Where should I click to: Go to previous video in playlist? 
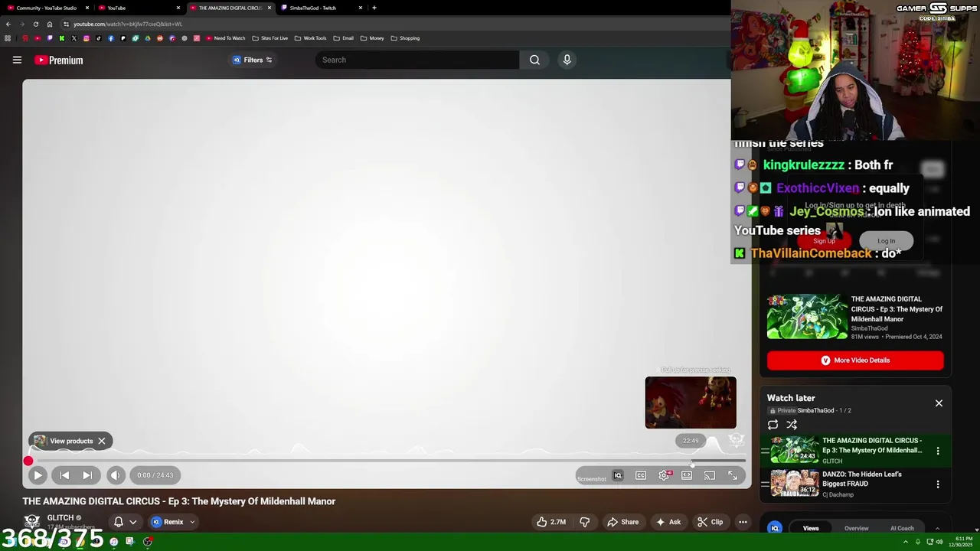tap(64, 475)
